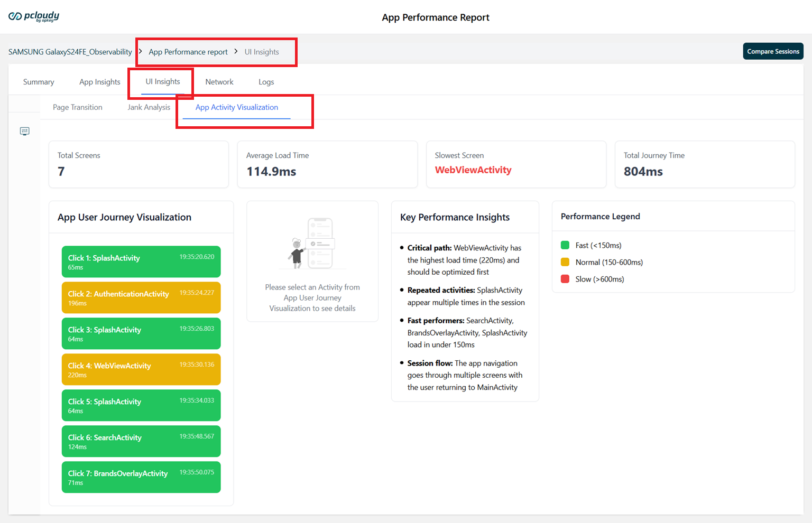Select the Jank Analysis sub-tab
The height and width of the screenshot is (523, 812).
(x=149, y=107)
